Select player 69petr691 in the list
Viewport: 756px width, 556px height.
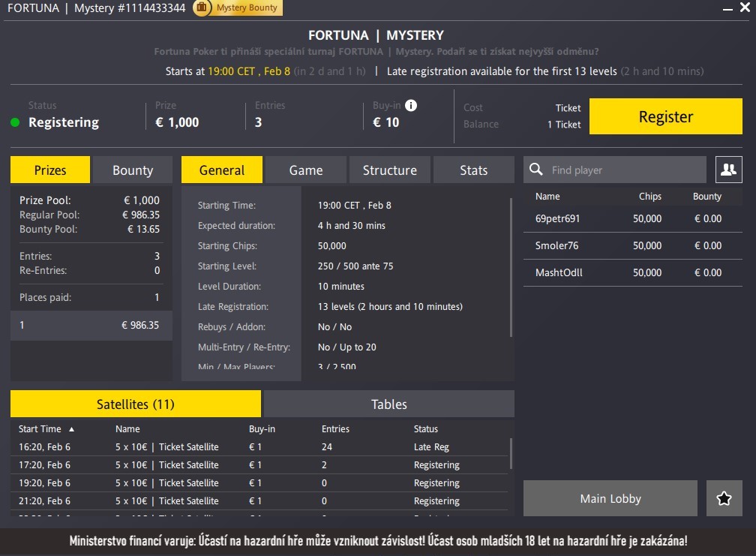click(x=632, y=218)
